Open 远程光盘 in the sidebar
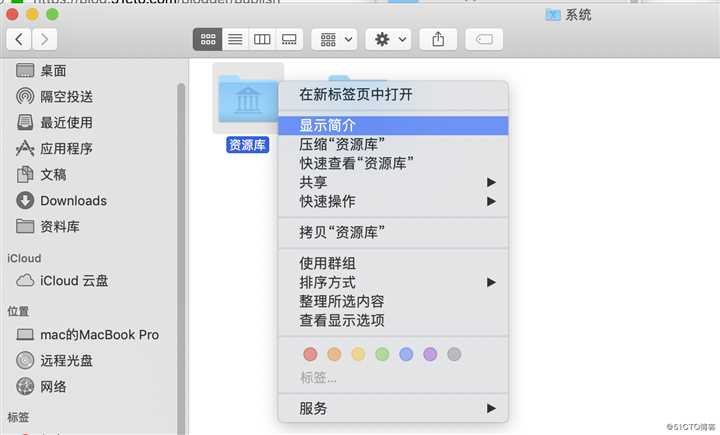This screenshot has width=720, height=435. [x=54, y=361]
